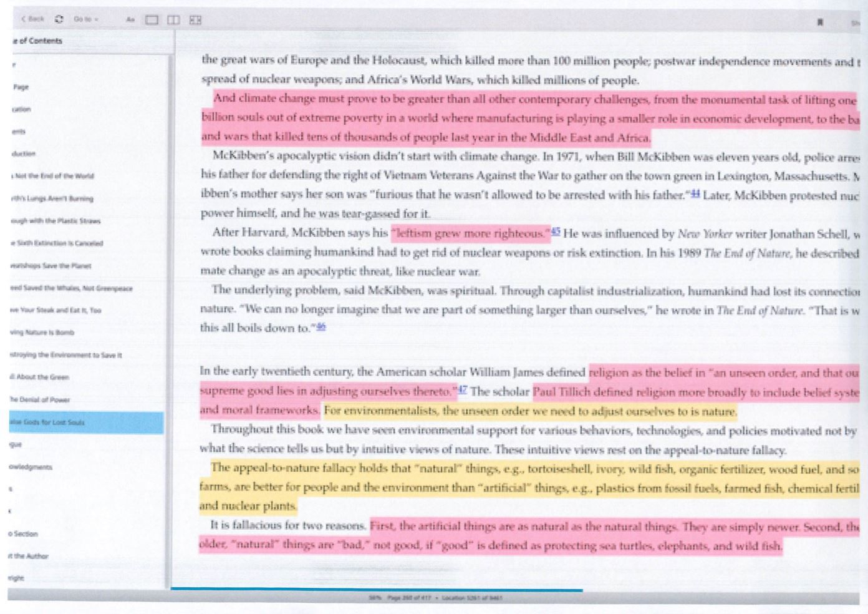The width and height of the screenshot is (868, 614).
Task: Click the sync refresh icon
Action: click(x=59, y=19)
